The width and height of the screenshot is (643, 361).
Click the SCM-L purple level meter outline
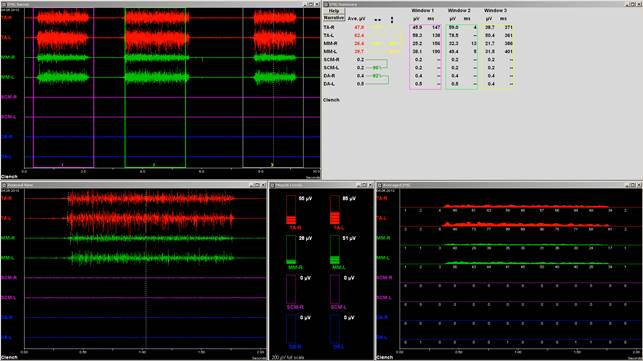[335, 289]
